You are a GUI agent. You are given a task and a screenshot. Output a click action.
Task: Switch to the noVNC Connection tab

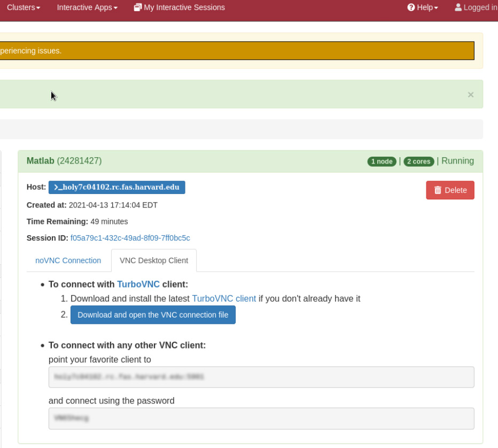coord(68,260)
